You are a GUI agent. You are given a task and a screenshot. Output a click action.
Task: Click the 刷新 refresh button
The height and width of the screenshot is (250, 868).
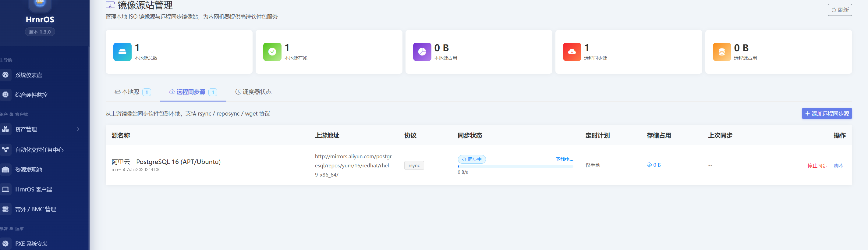pyautogui.click(x=840, y=10)
